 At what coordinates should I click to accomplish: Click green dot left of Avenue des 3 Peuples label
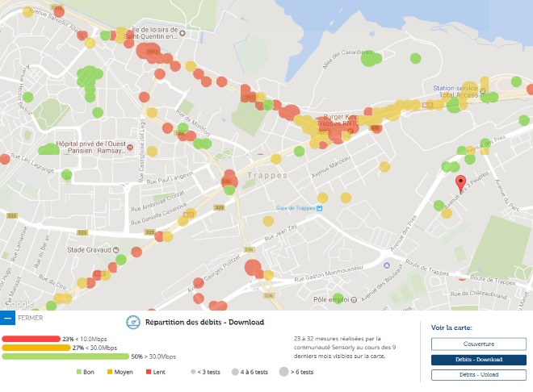click(439, 206)
